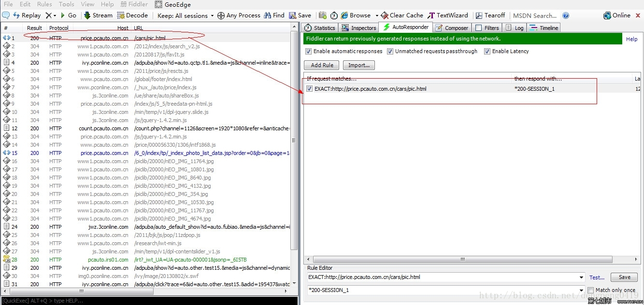The width and height of the screenshot is (644, 305).
Task: Click the session list vertical scrollbar
Action: pos(294,140)
